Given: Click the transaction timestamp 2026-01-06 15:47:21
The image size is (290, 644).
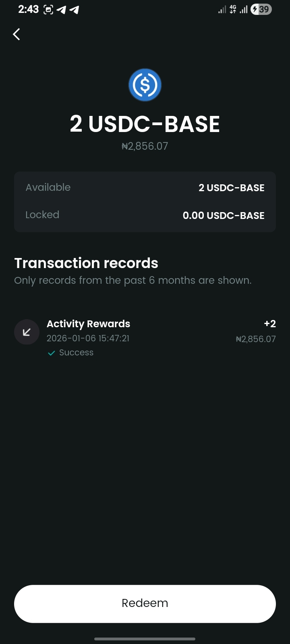Looking at the screenshot, I should click(88, 339).
